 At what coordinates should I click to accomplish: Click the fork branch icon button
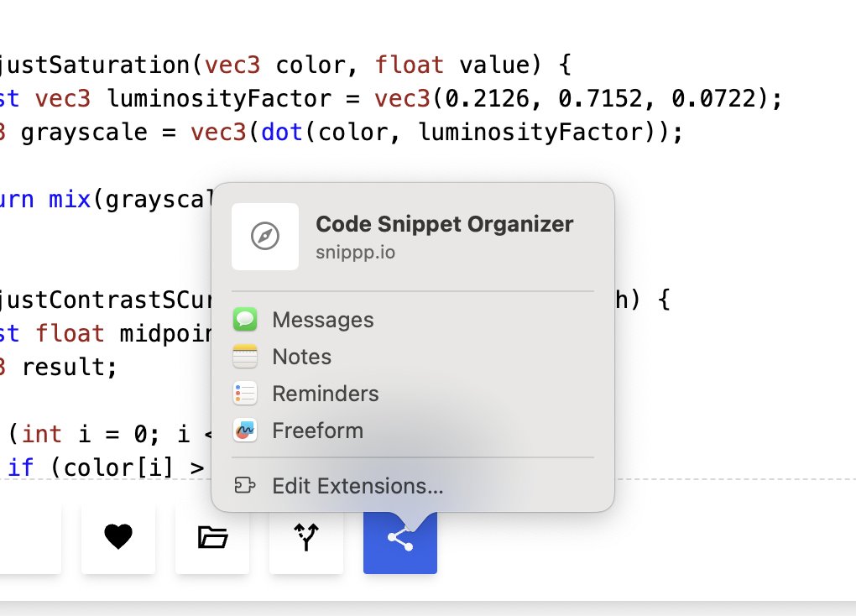(306, 537)
